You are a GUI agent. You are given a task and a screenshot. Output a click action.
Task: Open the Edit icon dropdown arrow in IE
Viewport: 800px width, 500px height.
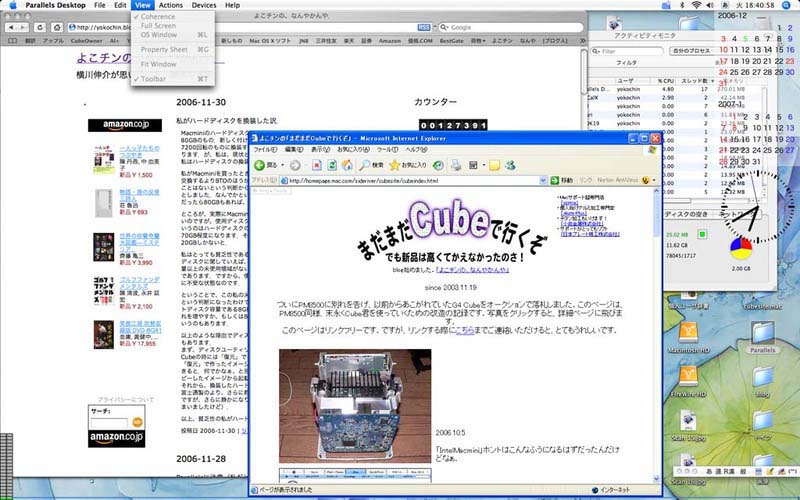click(x=482, y=165)
